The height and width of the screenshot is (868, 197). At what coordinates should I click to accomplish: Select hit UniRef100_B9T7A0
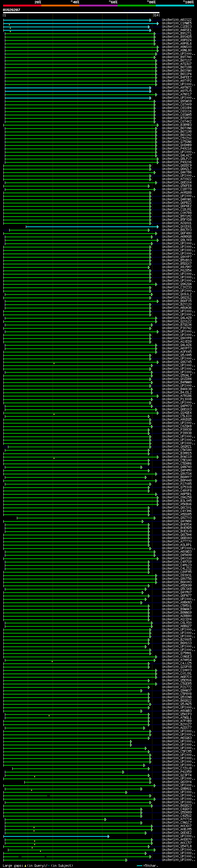[177, 57]
